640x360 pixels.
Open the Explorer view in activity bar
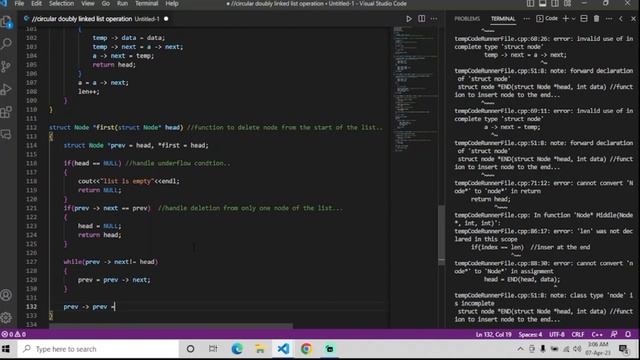[7, 22]
